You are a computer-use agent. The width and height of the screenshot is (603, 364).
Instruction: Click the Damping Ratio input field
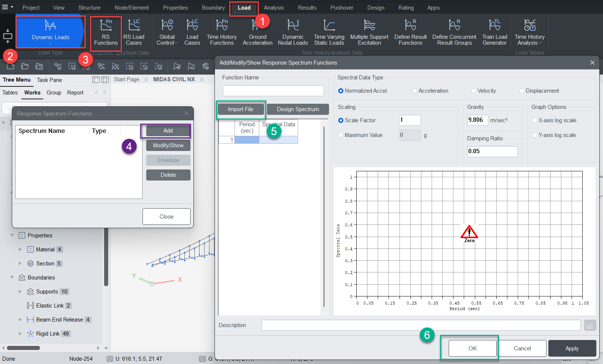click(492, 151)
